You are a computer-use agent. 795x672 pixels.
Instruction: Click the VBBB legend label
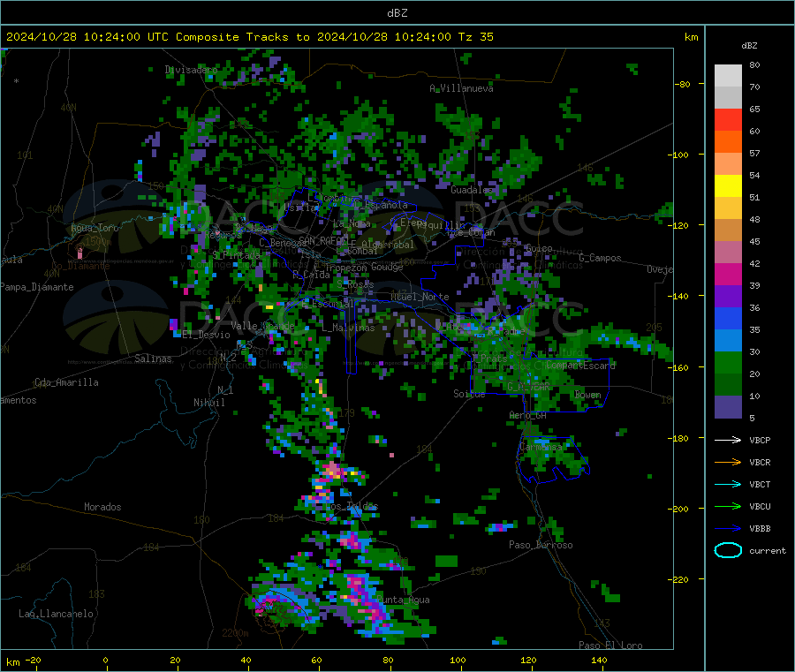(x=760, y=529)
